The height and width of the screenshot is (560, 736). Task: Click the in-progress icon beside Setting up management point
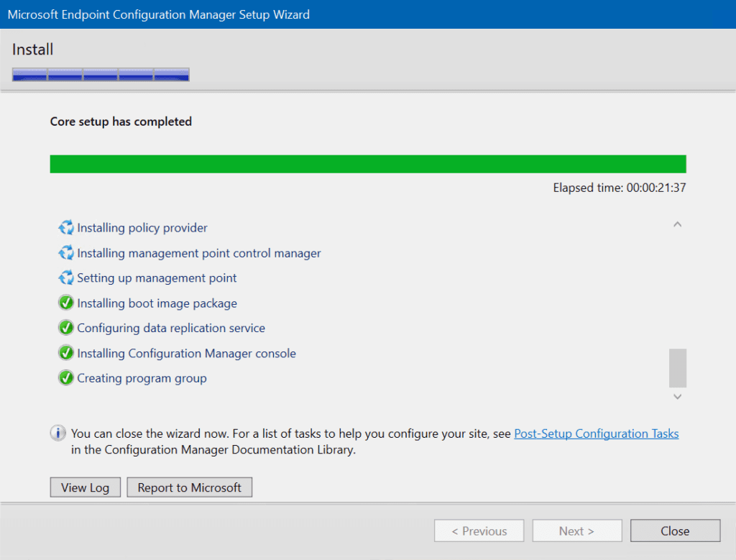pos(65,278)
